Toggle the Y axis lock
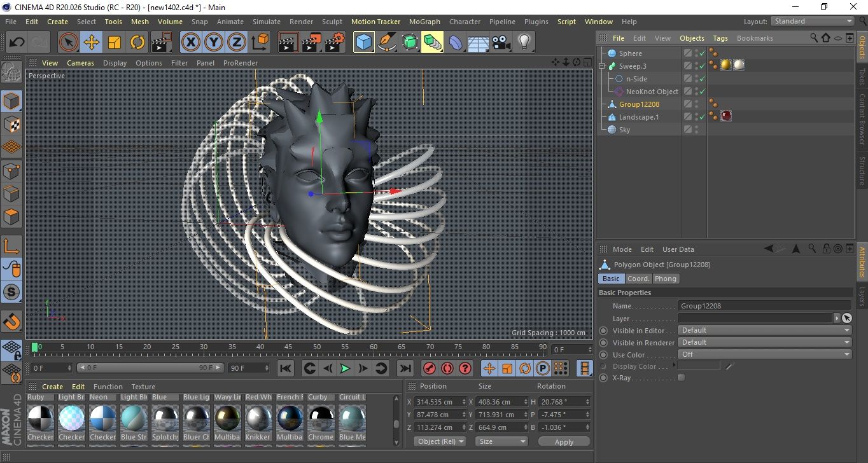 click(214, 43)
